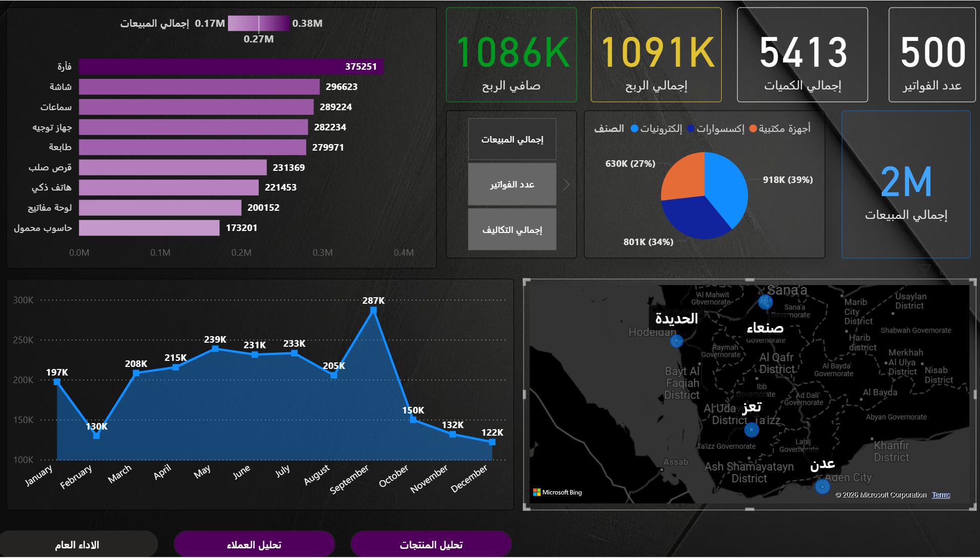Viewport: 980px width, 558px height.
Task: Click the الصنف legend title
Action: tap(609, 128)
